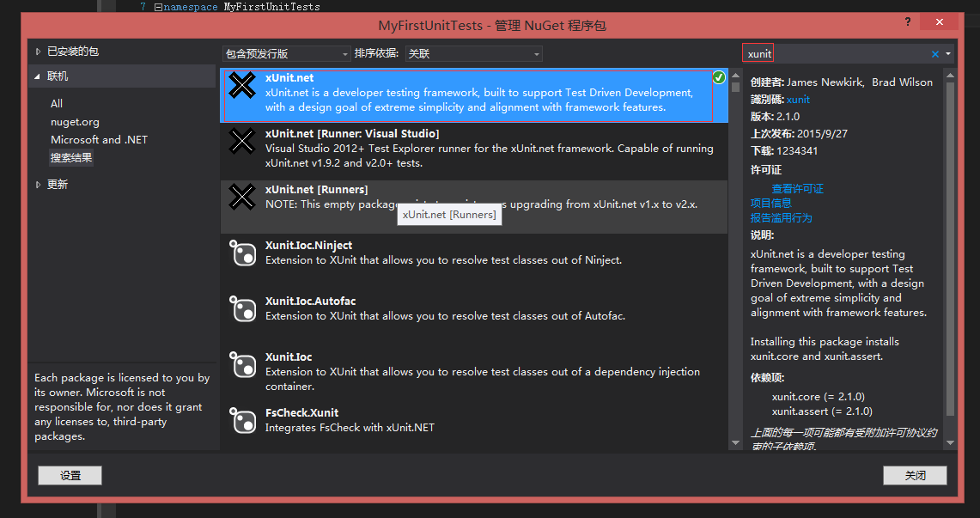Open the search box history dropdown arrow
This screenshot has width=980, height=518.
(x=948, y=54)
